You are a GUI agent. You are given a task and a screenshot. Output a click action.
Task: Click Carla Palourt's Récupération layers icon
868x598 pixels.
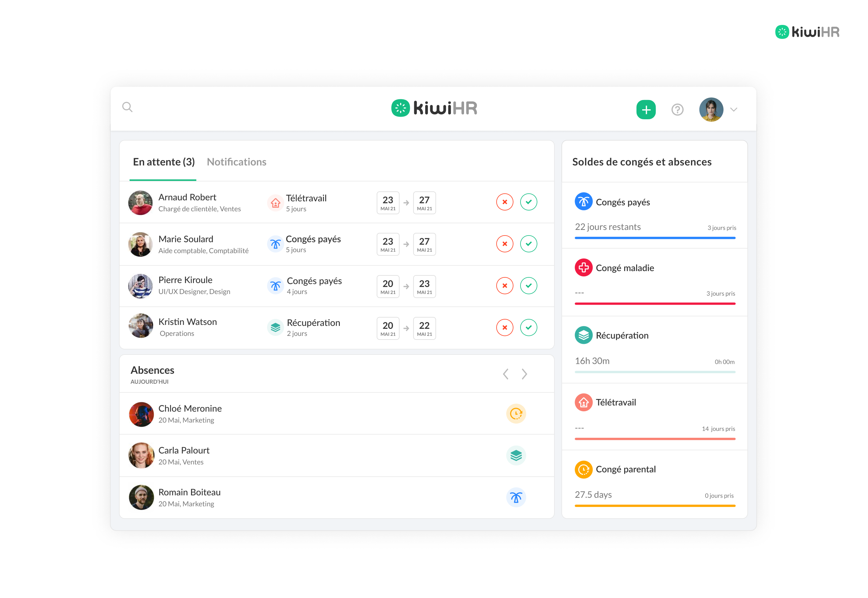pyautogui.click(x=516, y=455)
